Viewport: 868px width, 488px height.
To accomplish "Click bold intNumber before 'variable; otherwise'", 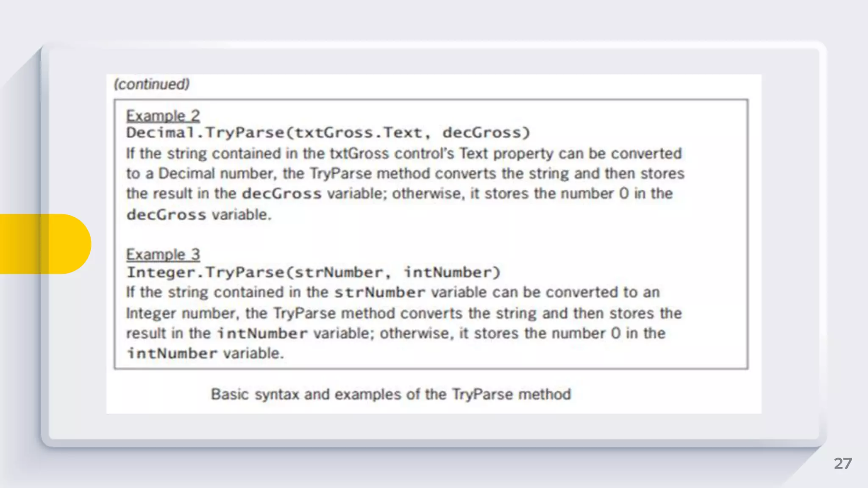I will [262, 333].
